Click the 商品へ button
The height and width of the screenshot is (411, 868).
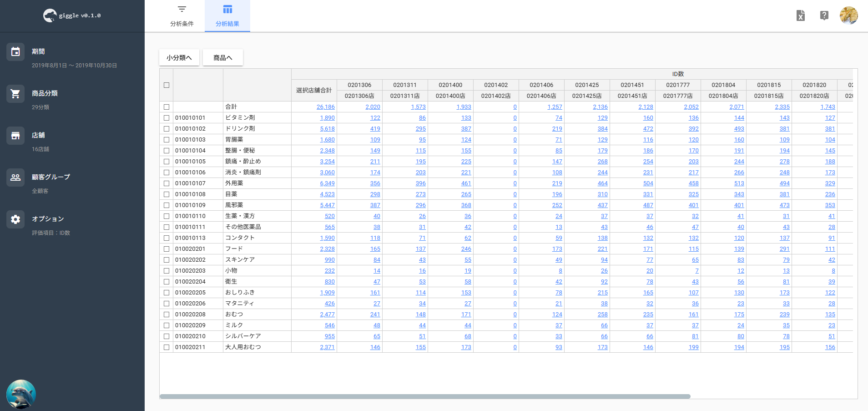click(223, 58)
